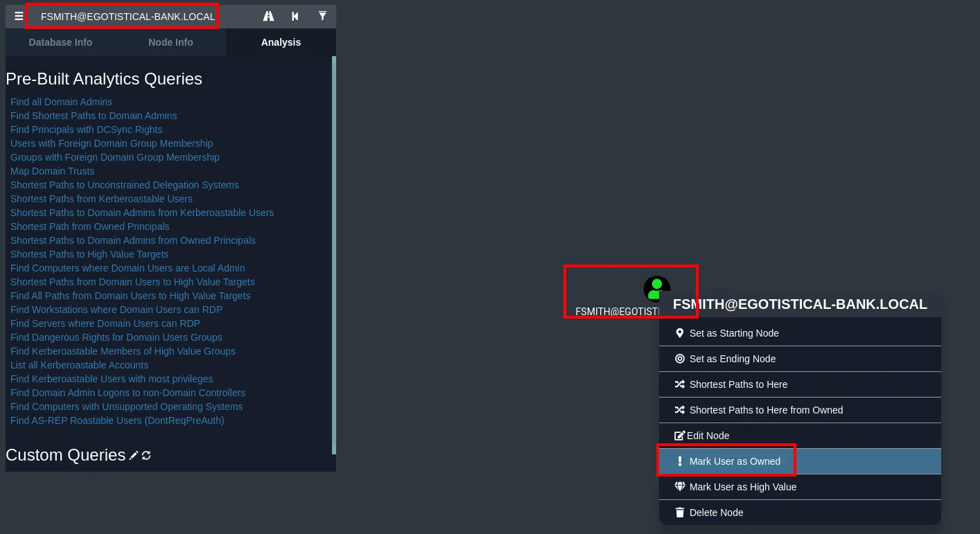The height and width of the screenshot is (534, 980).
Task: Choose Set as Starting Node
Action: click(800, 333)
